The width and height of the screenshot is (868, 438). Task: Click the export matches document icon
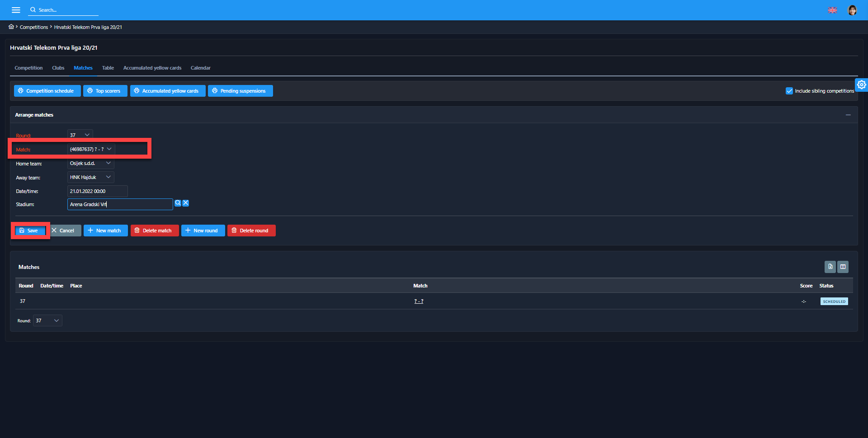pyautogui.click(x=830, y=267)
